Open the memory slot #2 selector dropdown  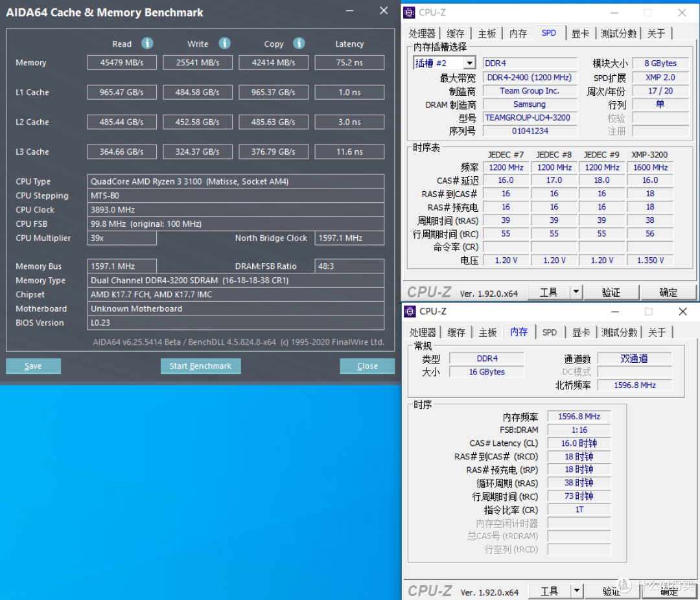pos(469,63)
